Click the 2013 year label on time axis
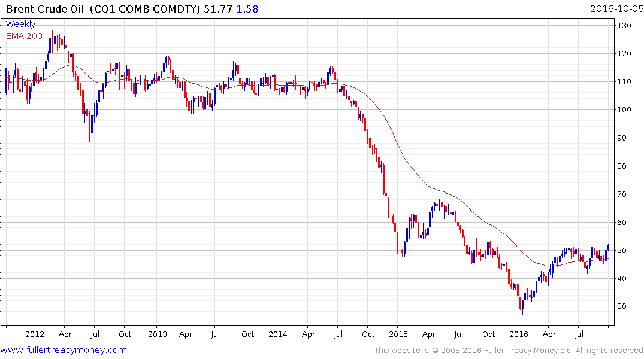This screenshot has height=359, width=644. pyautogui.click(x=158, y=334)
